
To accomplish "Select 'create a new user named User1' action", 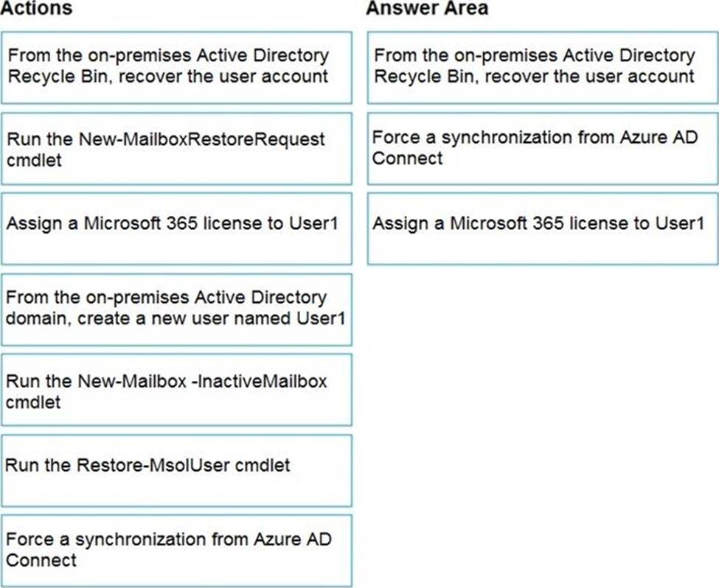I will pyautogui.click(x=176, y=309).
